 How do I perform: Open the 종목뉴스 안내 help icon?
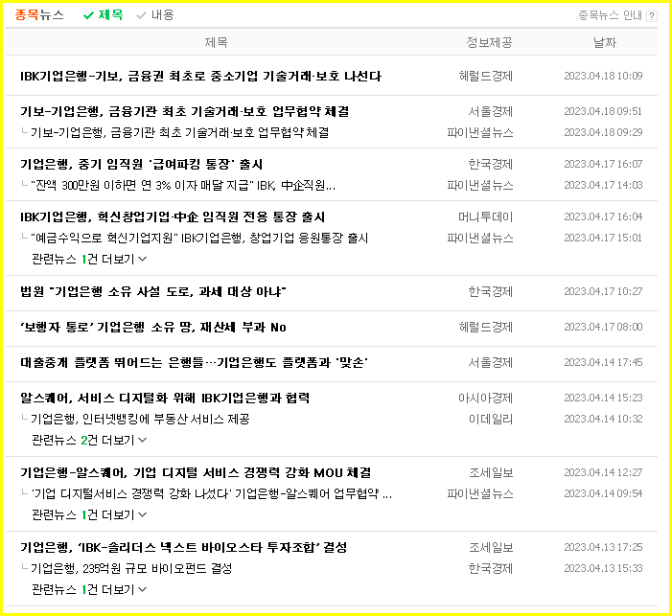pos(652,16)
